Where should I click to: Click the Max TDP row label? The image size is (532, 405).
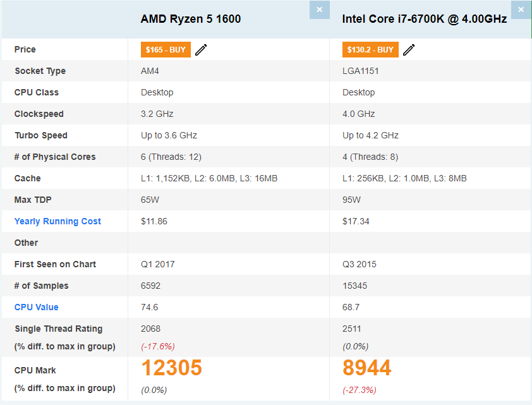click(33, 200)
